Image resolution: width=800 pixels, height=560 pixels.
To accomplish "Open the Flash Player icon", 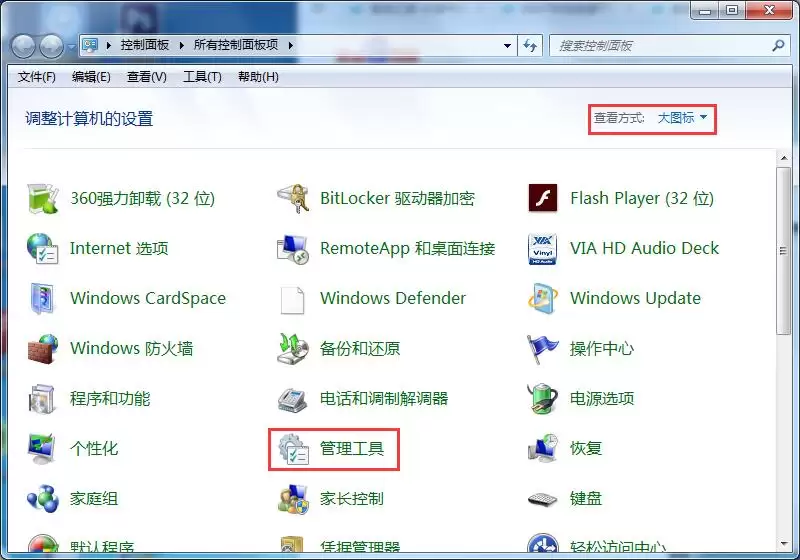I will [x=543, y=198].
